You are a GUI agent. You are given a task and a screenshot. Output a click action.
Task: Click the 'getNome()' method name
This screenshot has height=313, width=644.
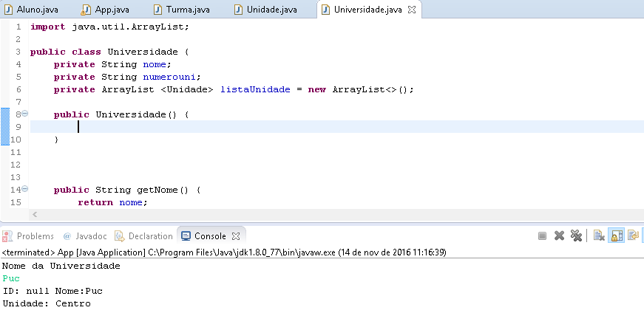point(162,190)
